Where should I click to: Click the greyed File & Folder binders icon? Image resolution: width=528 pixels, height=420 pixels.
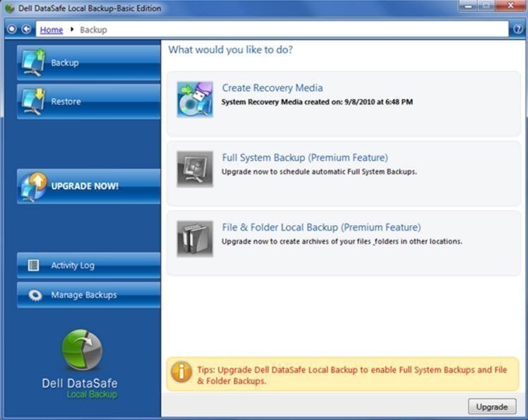click(195, 239)
